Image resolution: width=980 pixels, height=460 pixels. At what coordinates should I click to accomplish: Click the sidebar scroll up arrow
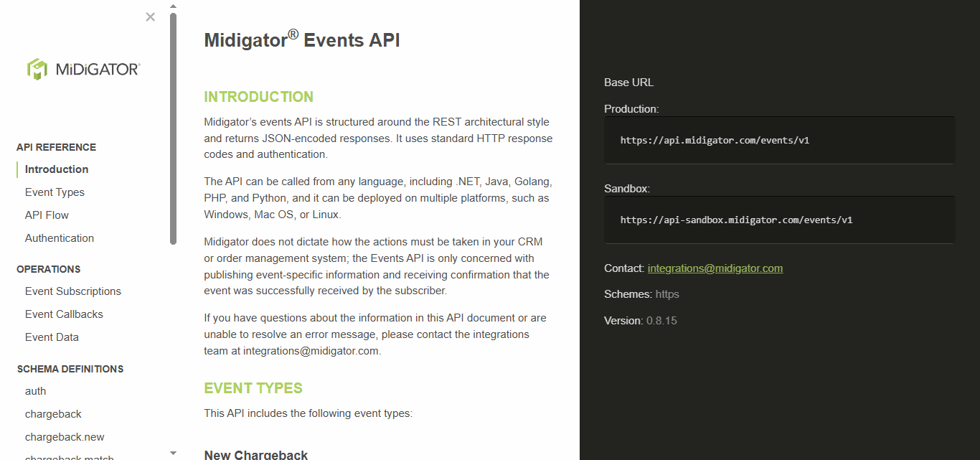click(173, 6)
